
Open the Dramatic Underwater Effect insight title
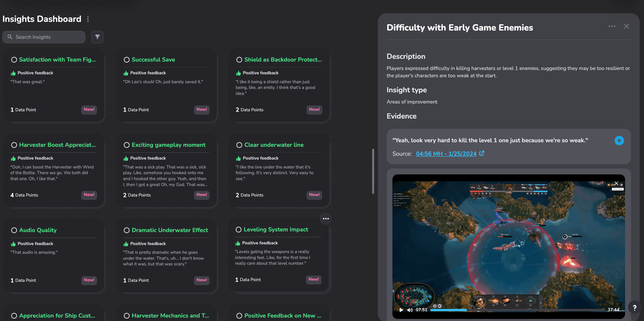point(170,230)
